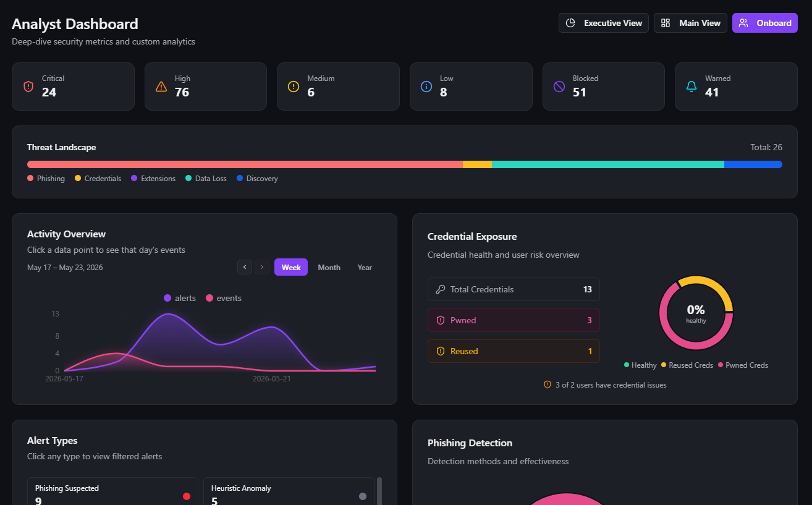
Task: Click the grid icon in Main View
Action: [666, 23]
